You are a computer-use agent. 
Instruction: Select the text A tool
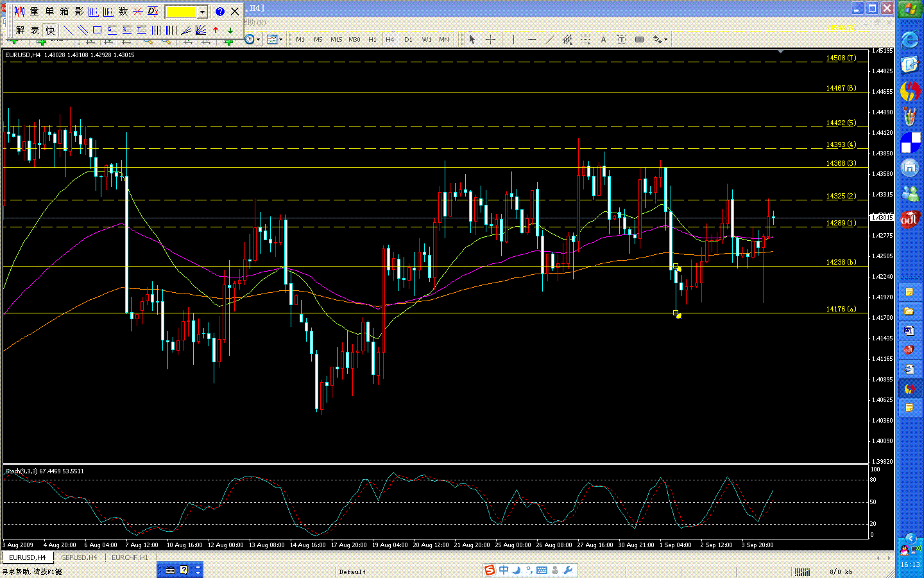[603, 40]
